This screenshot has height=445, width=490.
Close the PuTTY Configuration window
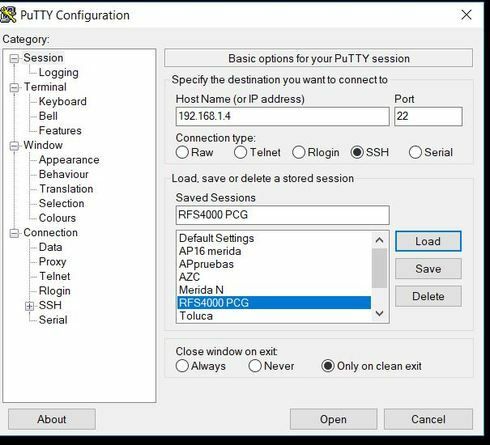[x=466, y=15]
